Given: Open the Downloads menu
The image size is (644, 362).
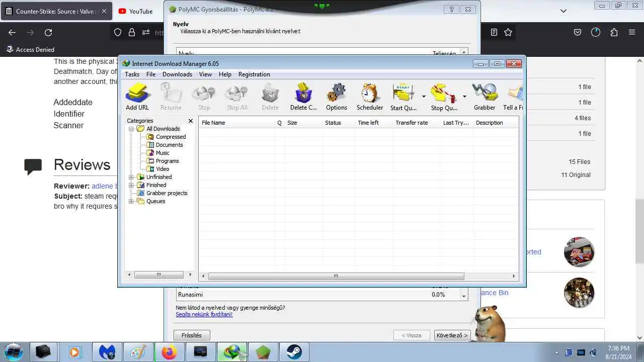Looking at the screenshot, I should 177,74.
